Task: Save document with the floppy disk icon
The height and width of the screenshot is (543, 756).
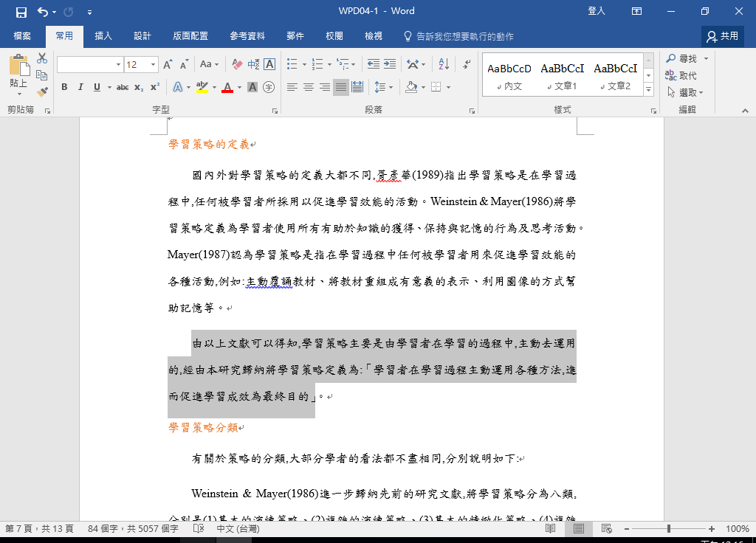Action: coord(21,12)
